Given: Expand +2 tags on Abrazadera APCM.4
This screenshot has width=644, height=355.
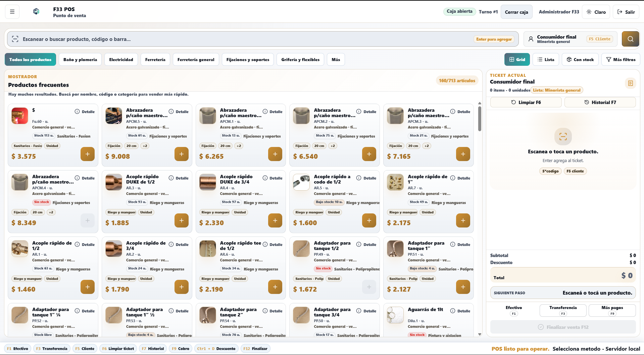Looking at the screenshot, I should [x=51, y=212].
